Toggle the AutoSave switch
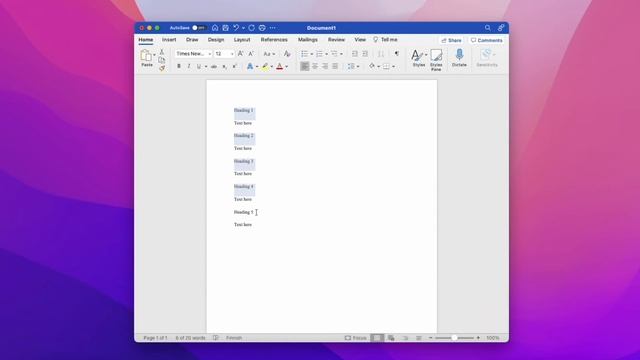Image resolution: width=640 pixels, height=360 pixels. (x=199, y=28)
